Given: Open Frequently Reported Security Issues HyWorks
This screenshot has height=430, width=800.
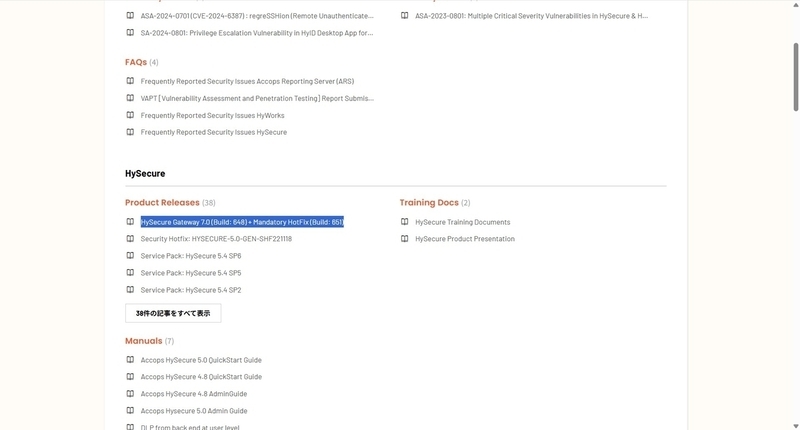Looking at the screenshot, I should [213, 115].
